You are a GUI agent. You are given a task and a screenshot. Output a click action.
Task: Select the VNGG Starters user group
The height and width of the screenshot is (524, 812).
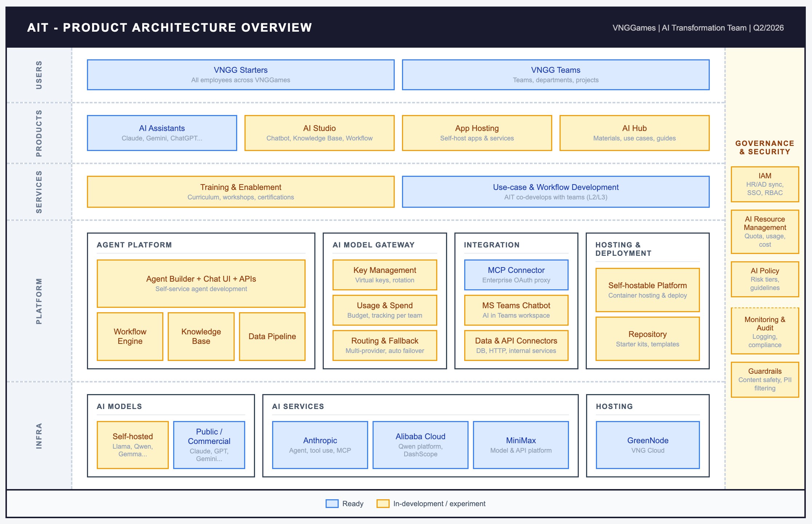point(240,74)
